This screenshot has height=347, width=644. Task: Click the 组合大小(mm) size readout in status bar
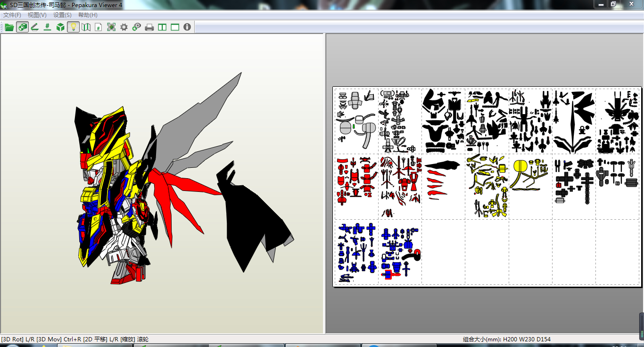[x=506, y=339]
